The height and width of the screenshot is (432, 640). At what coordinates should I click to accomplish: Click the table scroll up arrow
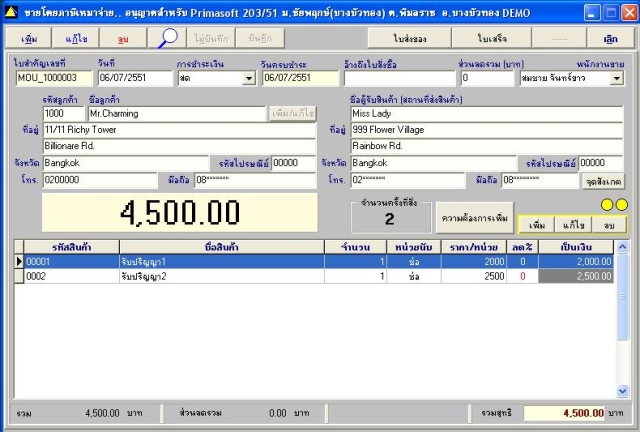(x=622, y=247)
